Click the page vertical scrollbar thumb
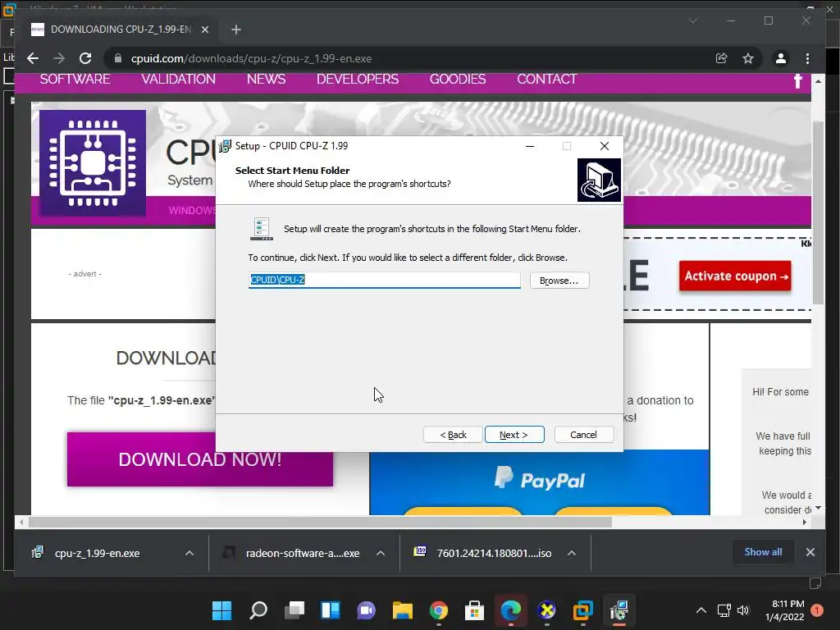Screen dimensions: 840x630 (818, 213)
